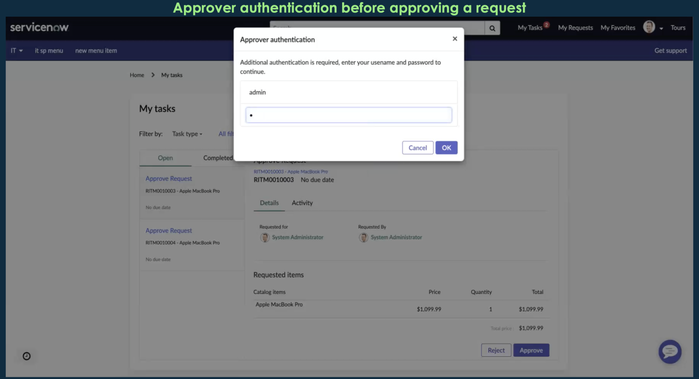
Task: Open the Task type filter dropdown
Action: 187,134
